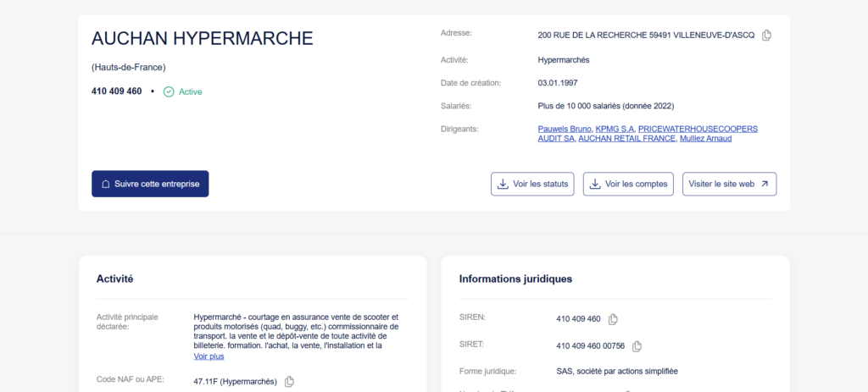The height and width of the screenshot is (392, 868).
Task: Open Voir les comptes button
Action: (628, 184)
